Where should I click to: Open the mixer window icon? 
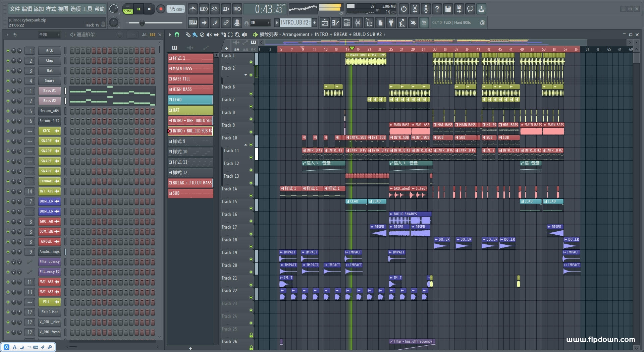(358, 23)
